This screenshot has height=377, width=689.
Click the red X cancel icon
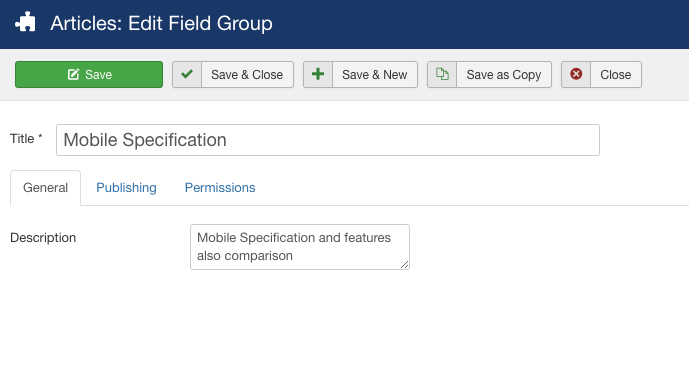576,74
